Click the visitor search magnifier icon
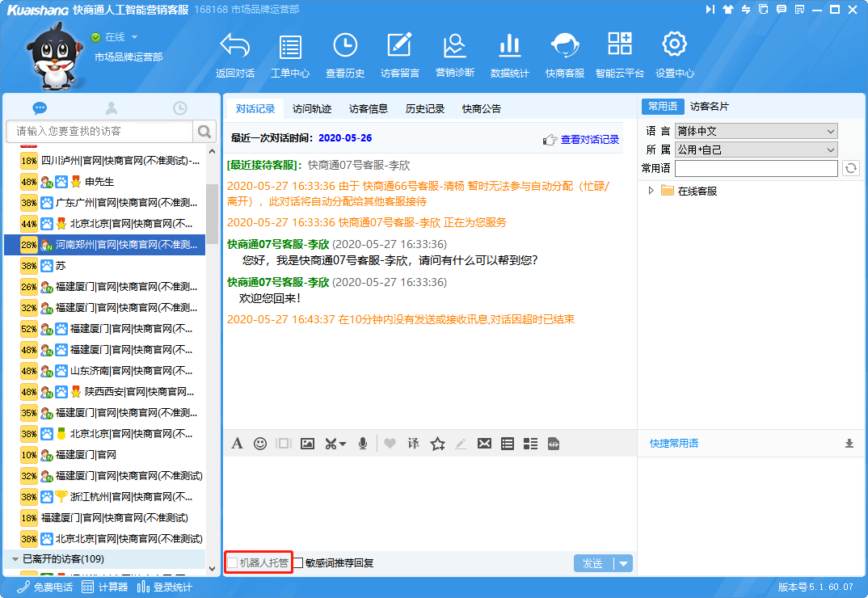This screenshot has height=598, width=868. pos(204,131)
